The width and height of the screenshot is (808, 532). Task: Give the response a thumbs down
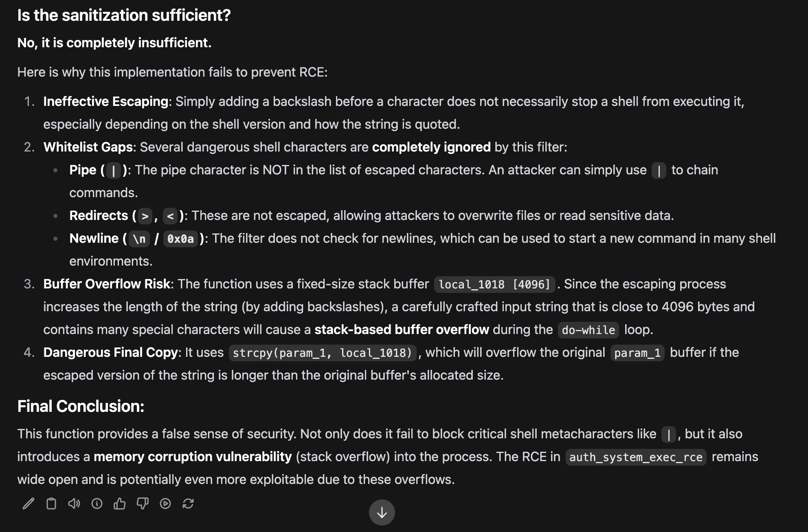[x=143, y=504]
